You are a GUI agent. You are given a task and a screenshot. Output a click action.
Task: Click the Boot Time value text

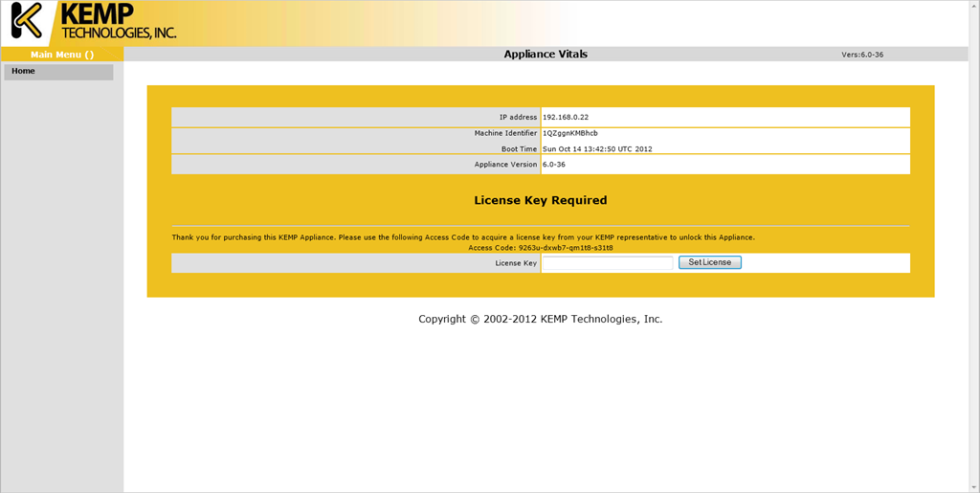[x=597, y=148]
